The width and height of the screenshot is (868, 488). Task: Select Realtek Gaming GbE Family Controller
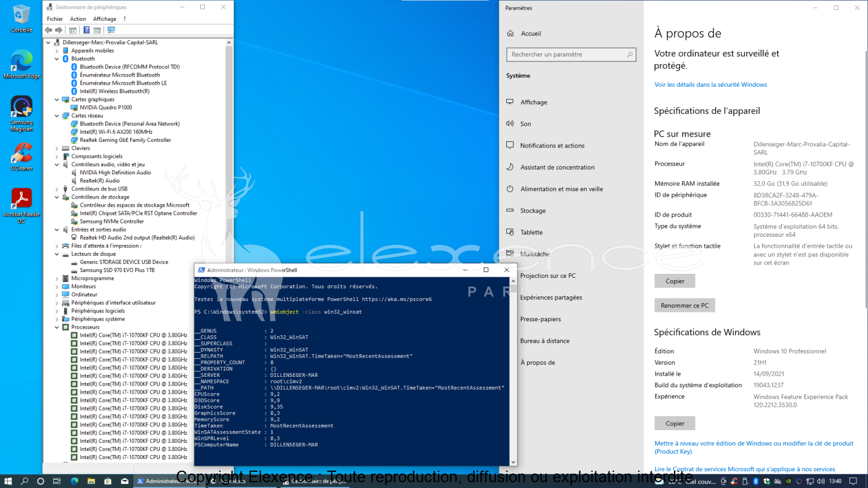click(x=126, y=140)
